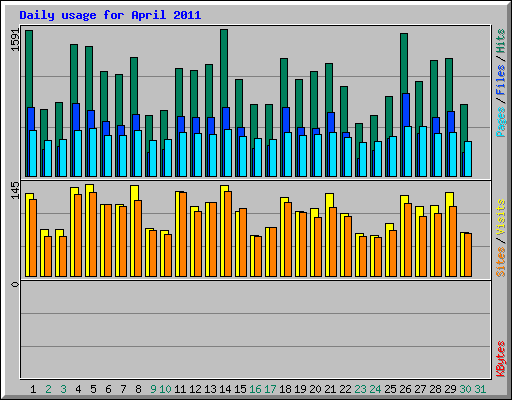
Task: Click day 19 on the x-axis
Action: (x=300, y=389)
